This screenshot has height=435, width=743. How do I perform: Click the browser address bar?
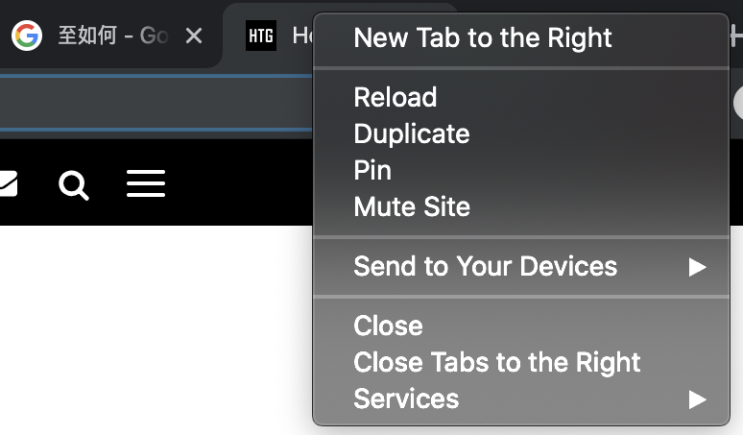point(150,103)
